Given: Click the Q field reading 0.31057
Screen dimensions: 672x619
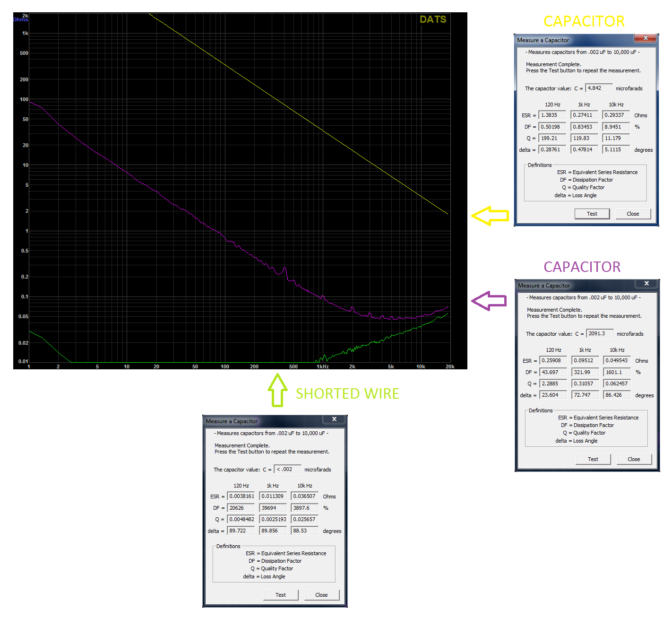Looking at the screenshot, I should pos(586,384).
